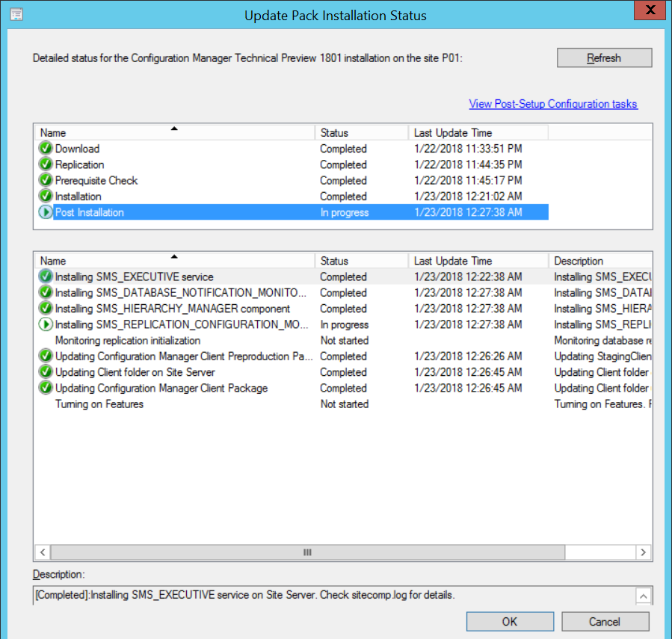This screenshot has height=639, width=672.
Task: Click the check icon for Updating Client folder row
Action: click(x=46, y=371)
